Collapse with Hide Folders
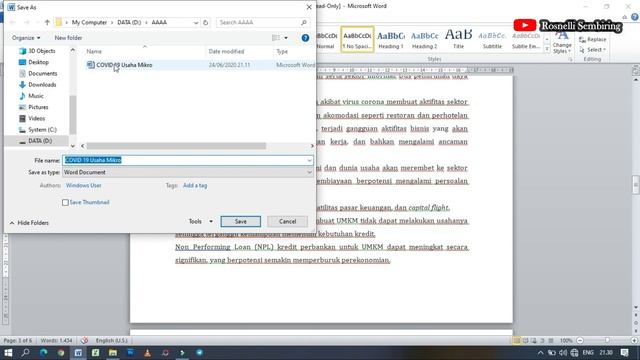The image size is (640, 360). click(x=29, y=223)
